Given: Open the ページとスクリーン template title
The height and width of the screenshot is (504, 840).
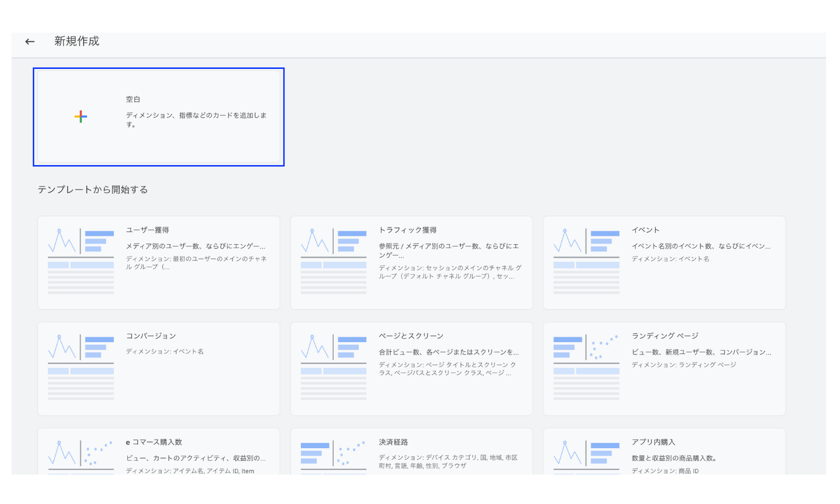Looking at the screenshot, I should tap(411, 336).
